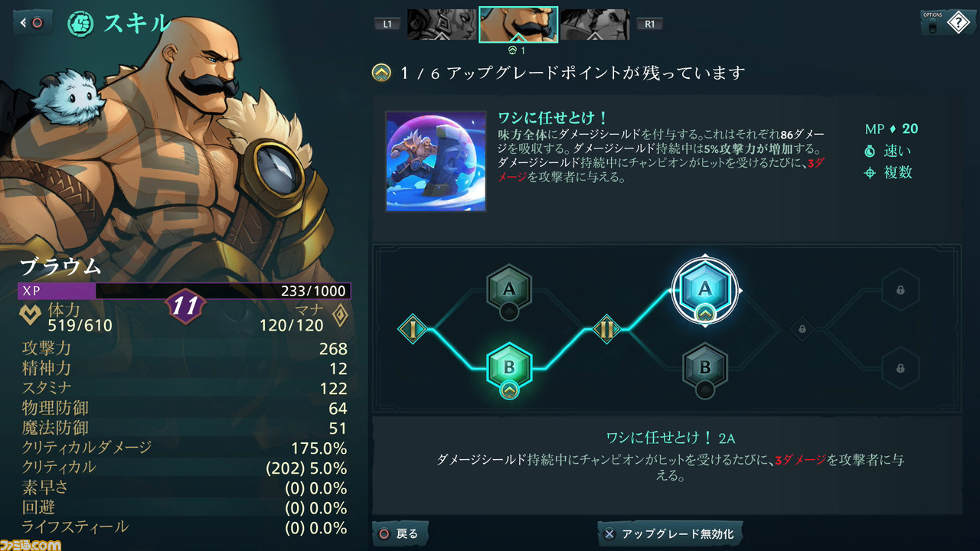Click the tier I diamond marker
This screenshot has width=980, height=551.
pos(413,330)
